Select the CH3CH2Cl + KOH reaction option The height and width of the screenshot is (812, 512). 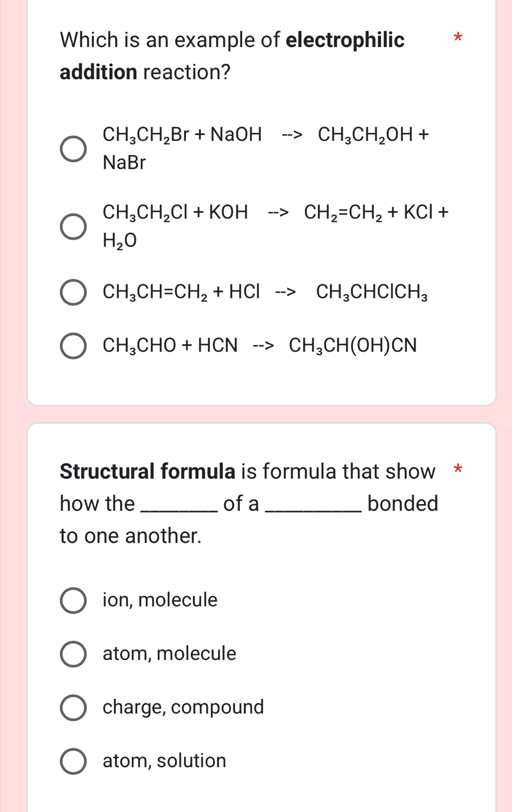point(73,225)
